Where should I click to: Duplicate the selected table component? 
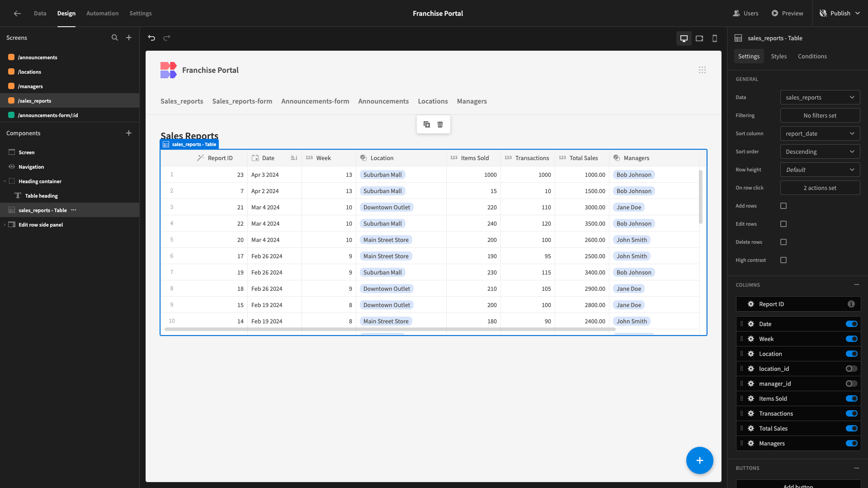[426, 124]
